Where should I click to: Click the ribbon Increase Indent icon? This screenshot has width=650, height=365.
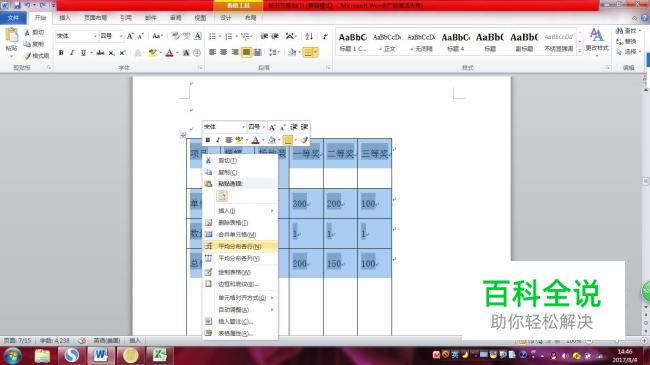tap(275, 36)
